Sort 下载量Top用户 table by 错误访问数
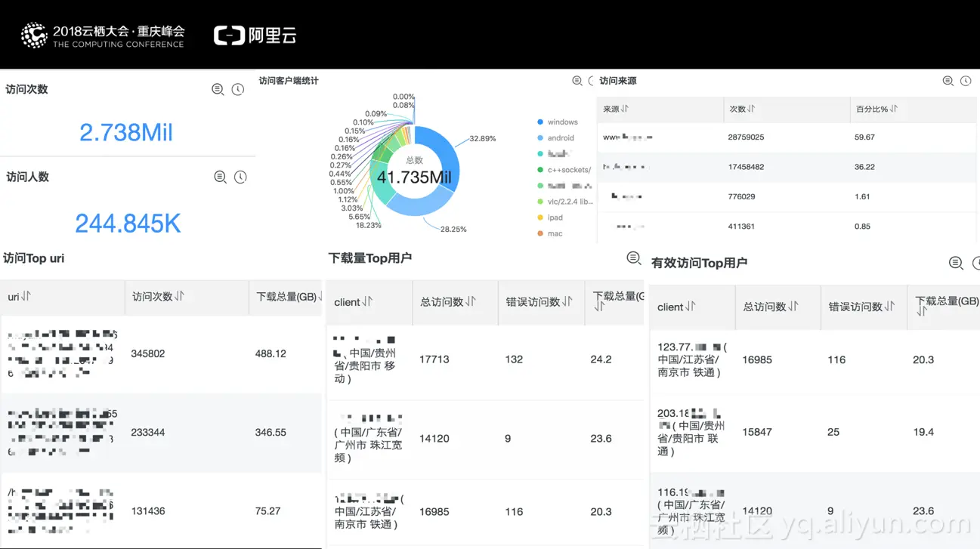Viewport: 980px width, 549px height. click(x=567, y=301)
